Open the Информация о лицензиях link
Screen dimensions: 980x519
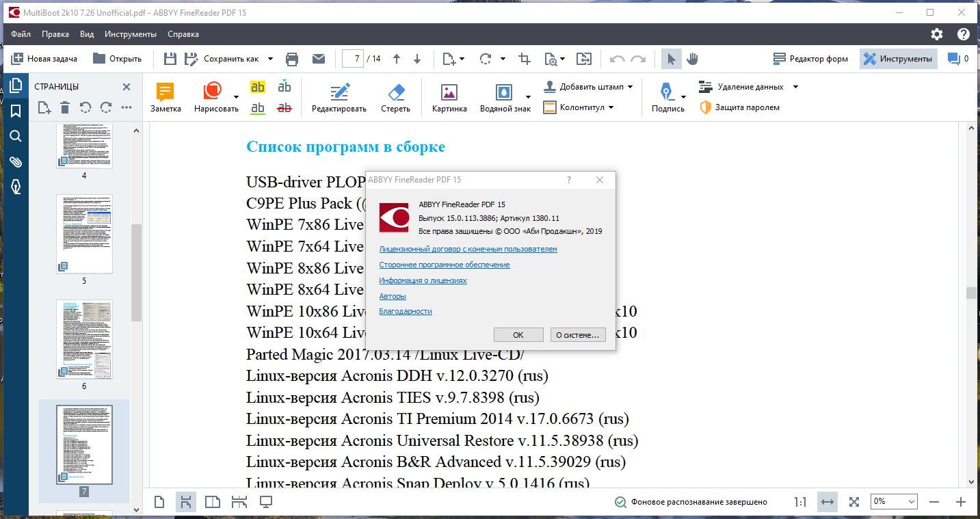tap(423, 280)
